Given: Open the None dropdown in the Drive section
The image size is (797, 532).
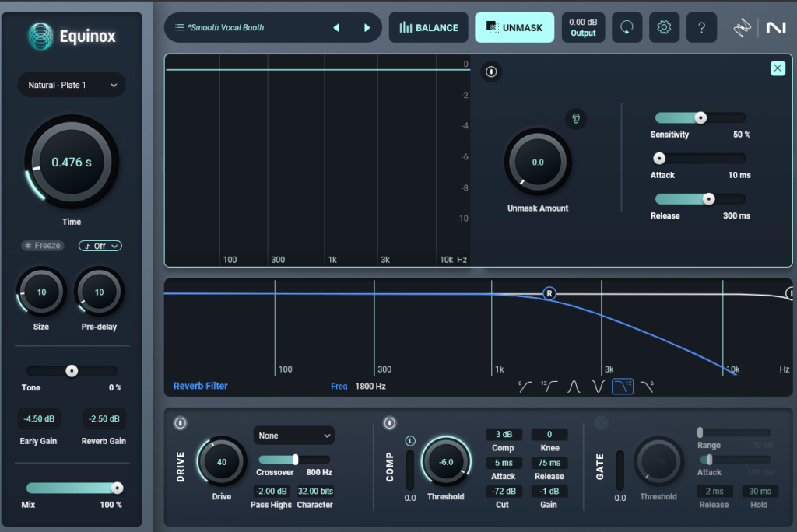Looking at the screenshot, I should coord(293,436).
